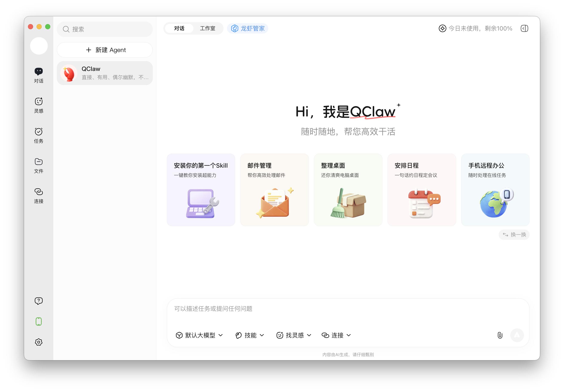Select the 对话 tab

(x=179, y=28)
